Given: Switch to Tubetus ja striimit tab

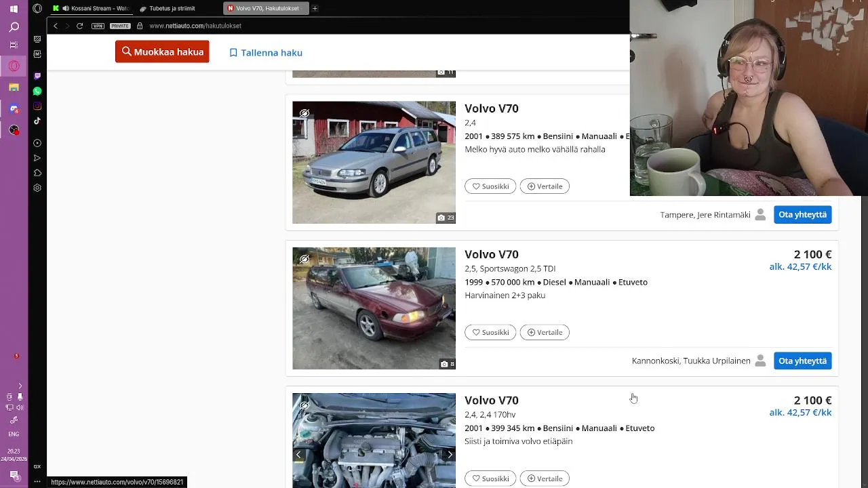Looking at the screenshot, I should coord(176,8).
